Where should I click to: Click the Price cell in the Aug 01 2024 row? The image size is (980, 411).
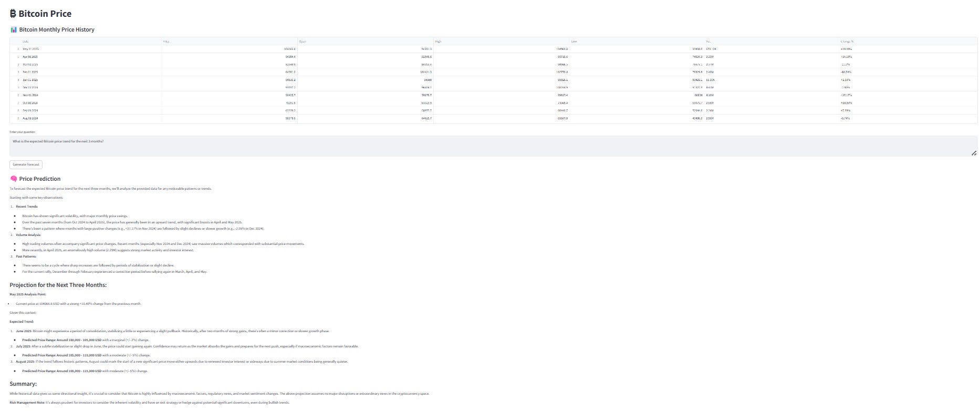(x=229, y=118)
